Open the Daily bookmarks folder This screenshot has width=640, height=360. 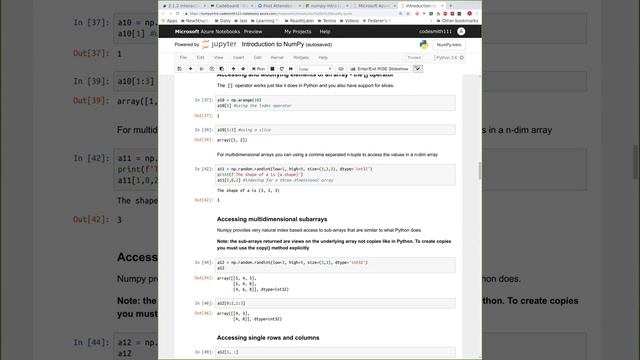tap(223, 20)
